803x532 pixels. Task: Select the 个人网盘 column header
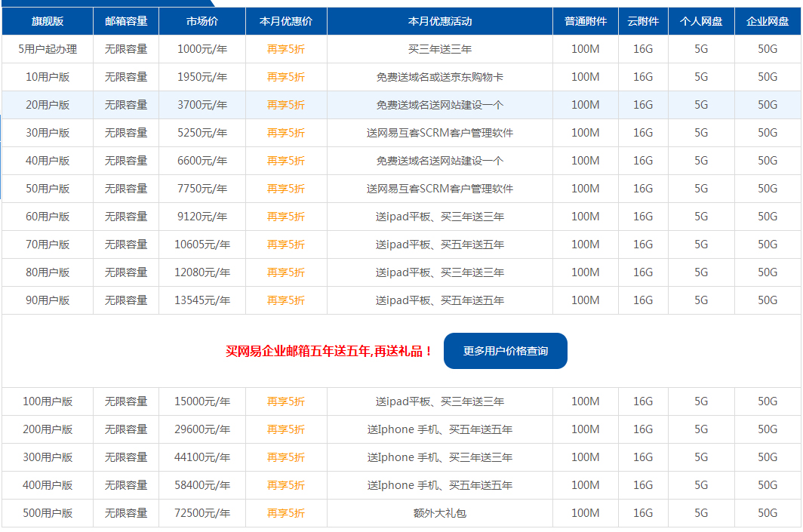point(701,21)
